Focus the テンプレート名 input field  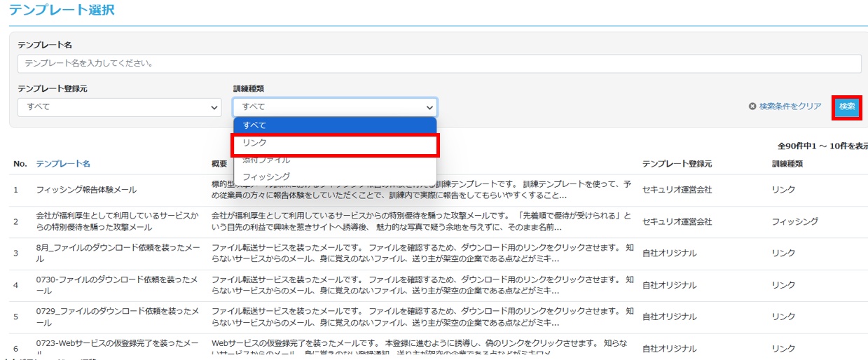tap(439, 64)
